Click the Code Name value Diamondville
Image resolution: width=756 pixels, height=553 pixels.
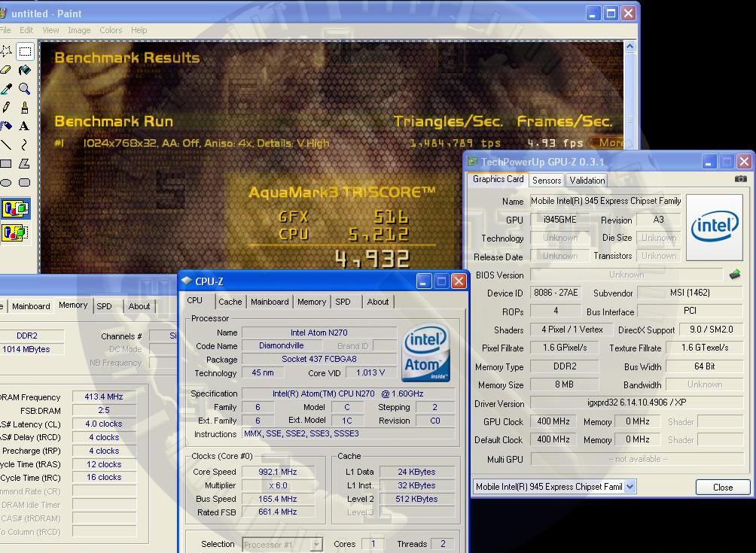[281, 345]
